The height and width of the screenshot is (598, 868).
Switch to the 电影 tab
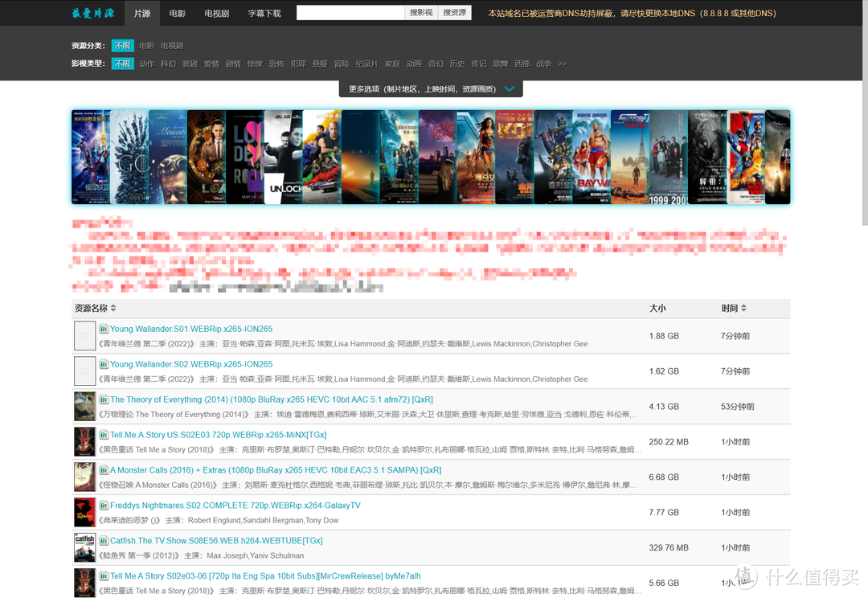click(x=178, y=13)
